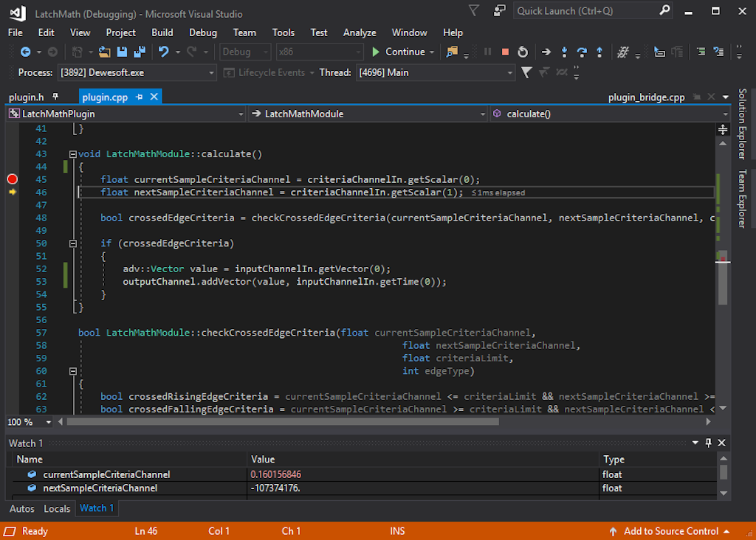Open the Debug menu
756x540 pixels.
coord(202,32)
